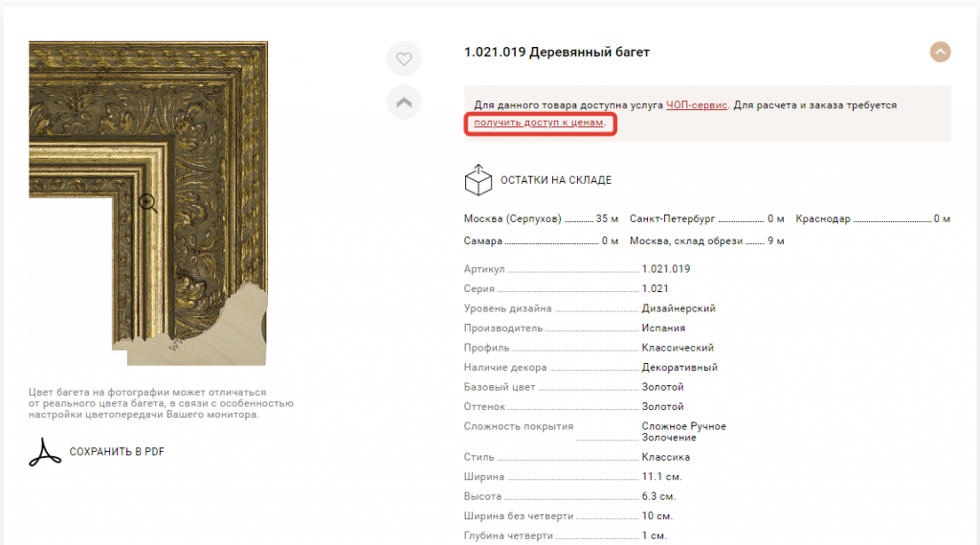Click the 'Уровень дизайна' label
The image size is (980, 545).
point(507,308)
